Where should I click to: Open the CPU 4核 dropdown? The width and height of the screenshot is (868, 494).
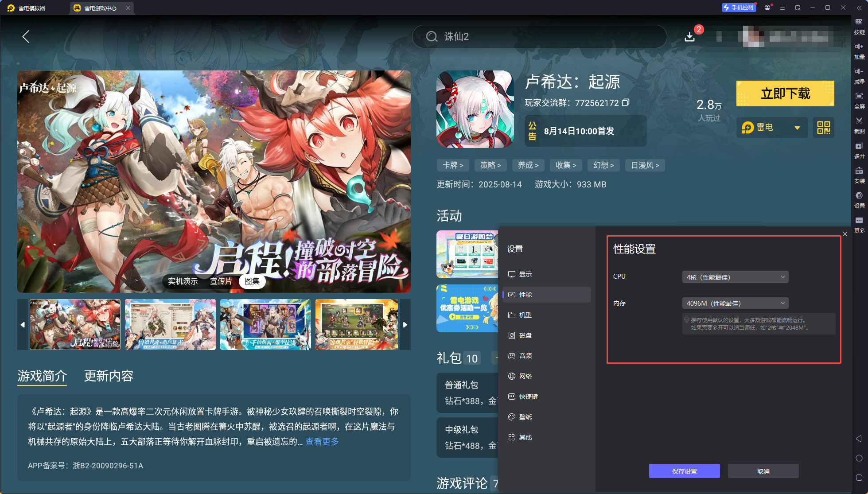tap(735, 277)
